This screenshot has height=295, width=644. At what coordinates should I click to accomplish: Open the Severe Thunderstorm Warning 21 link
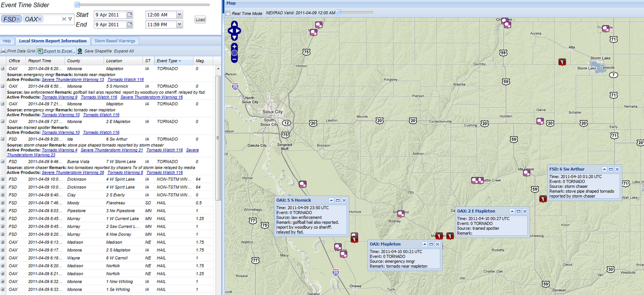pos(112,150)
